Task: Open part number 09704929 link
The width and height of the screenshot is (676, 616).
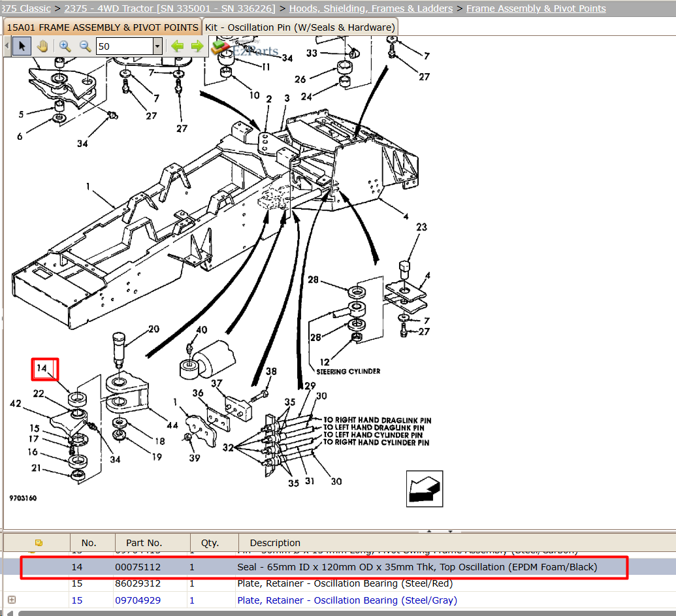Action: (138, 600)
